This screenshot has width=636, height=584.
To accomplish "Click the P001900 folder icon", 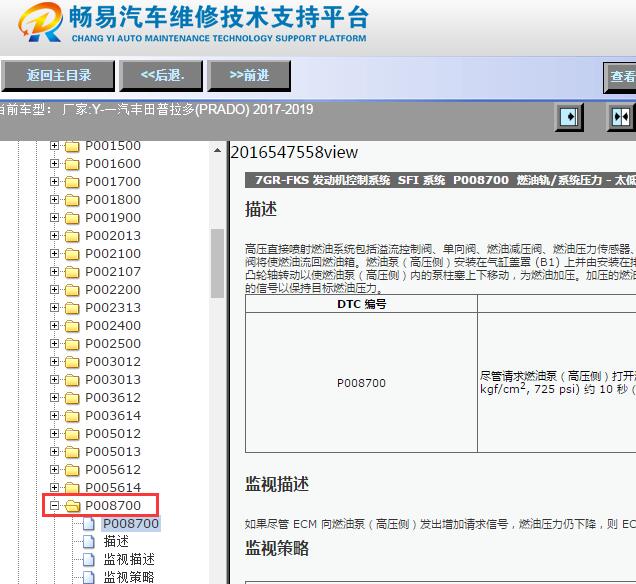I will [x=72, y=218].
